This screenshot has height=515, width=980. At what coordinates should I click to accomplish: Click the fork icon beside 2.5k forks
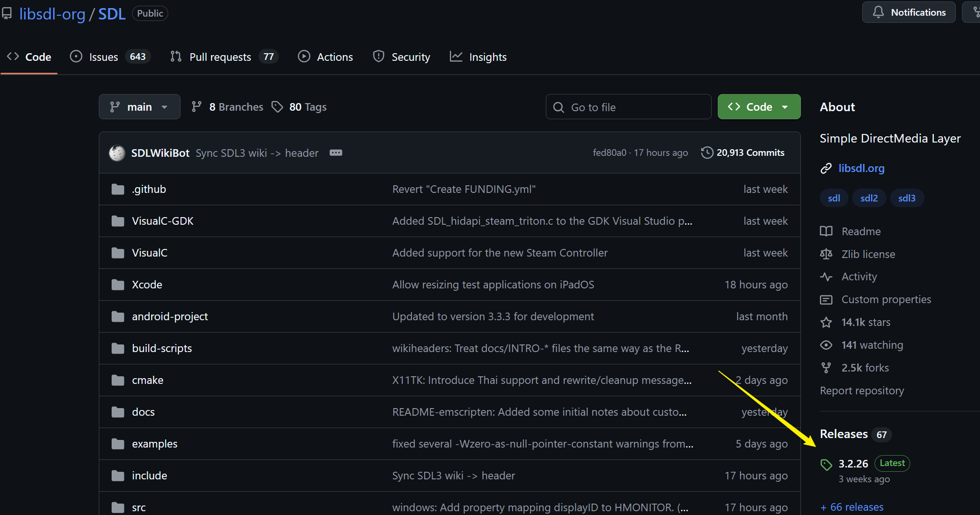(826, 368)
